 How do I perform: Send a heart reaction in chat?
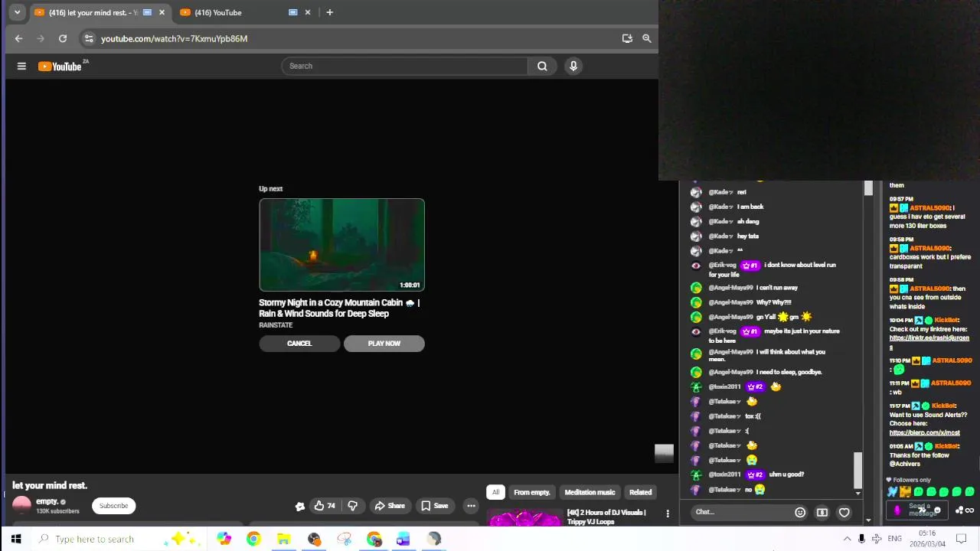pyautogui.click(x=844, y=512)
